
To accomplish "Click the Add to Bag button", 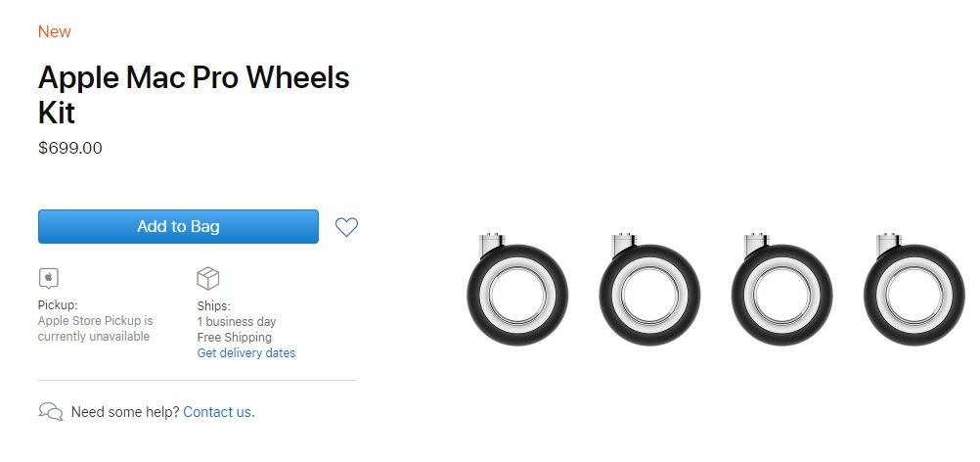I will 178,226.
